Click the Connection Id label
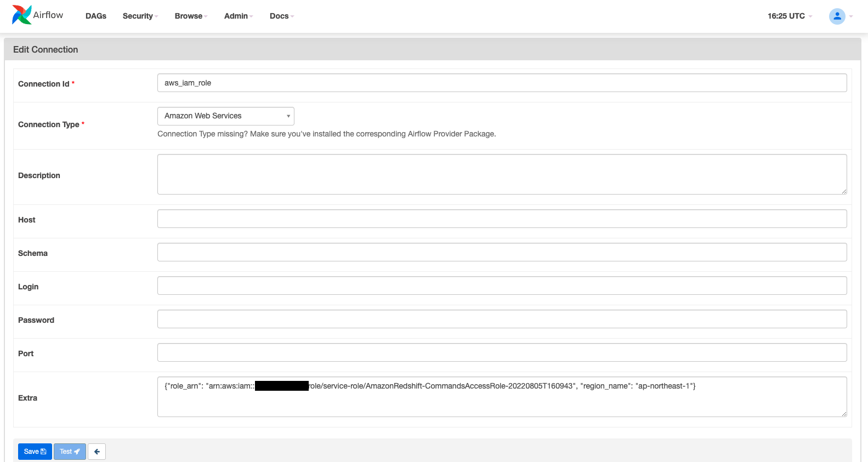This screenshot has height=462, width=868. (44, 84)
